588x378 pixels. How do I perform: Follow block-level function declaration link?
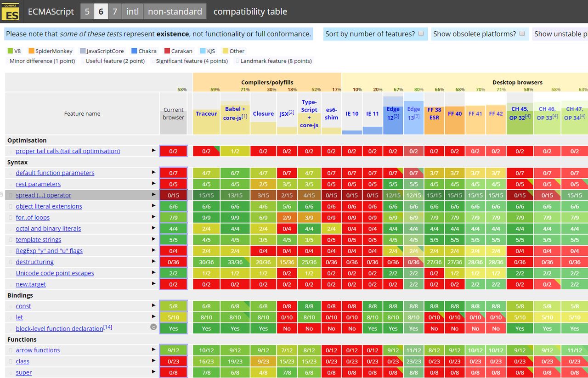[59, 328]
